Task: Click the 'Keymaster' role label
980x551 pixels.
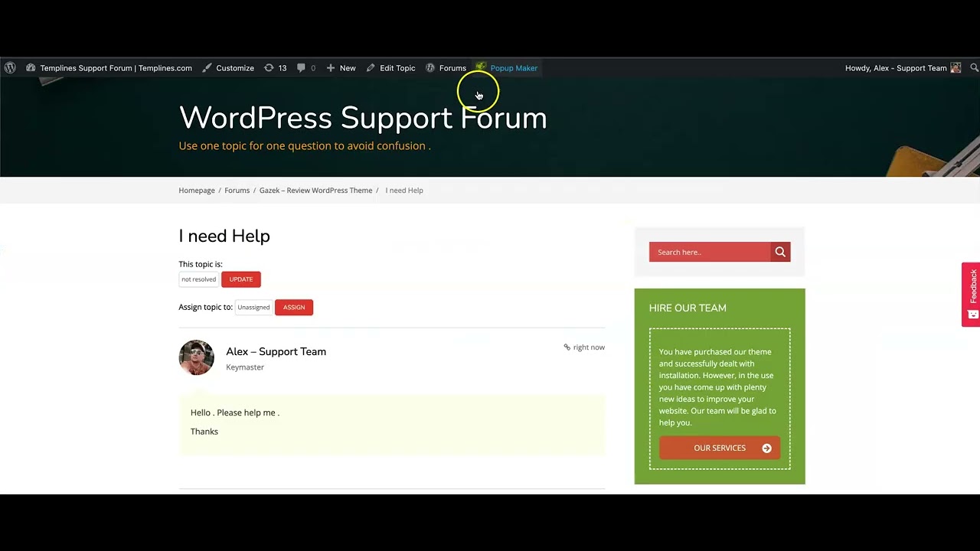Action: coord(245,367)
